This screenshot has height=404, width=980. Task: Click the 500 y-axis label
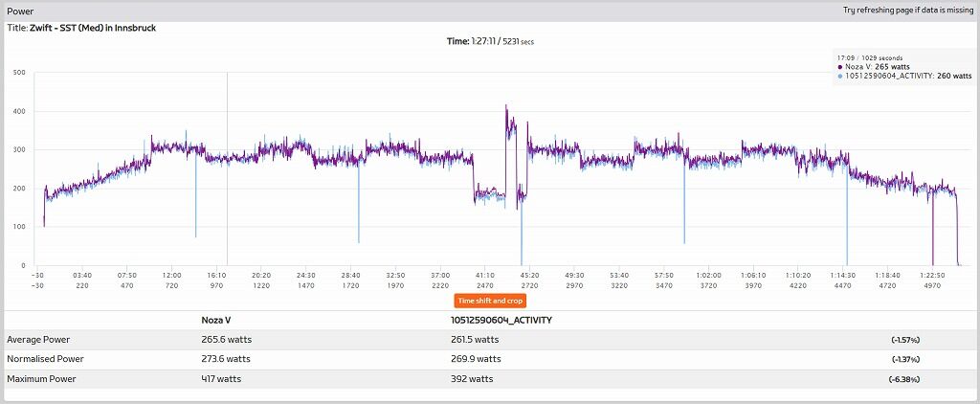click(x=19, y=73)
